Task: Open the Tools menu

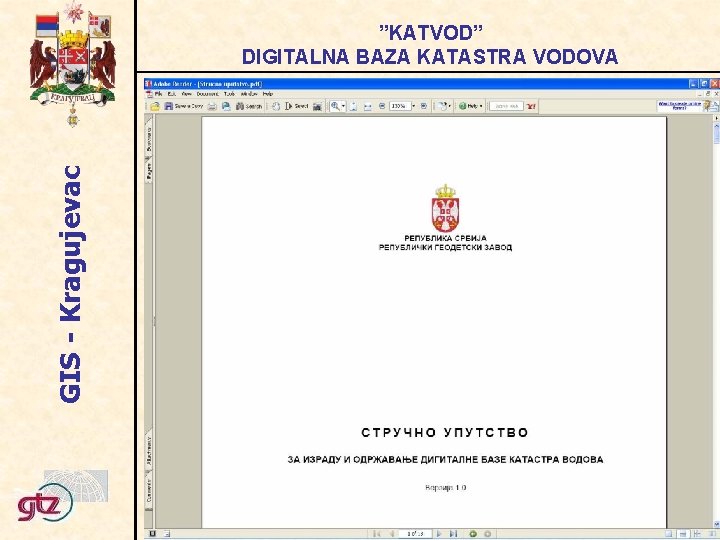Action: tap(229, 94)
